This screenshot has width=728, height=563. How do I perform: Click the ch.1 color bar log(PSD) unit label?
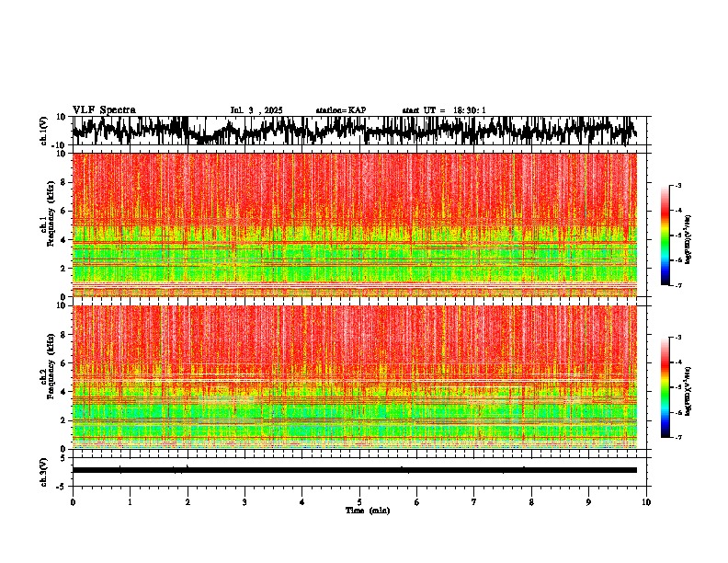click(688, 240)
